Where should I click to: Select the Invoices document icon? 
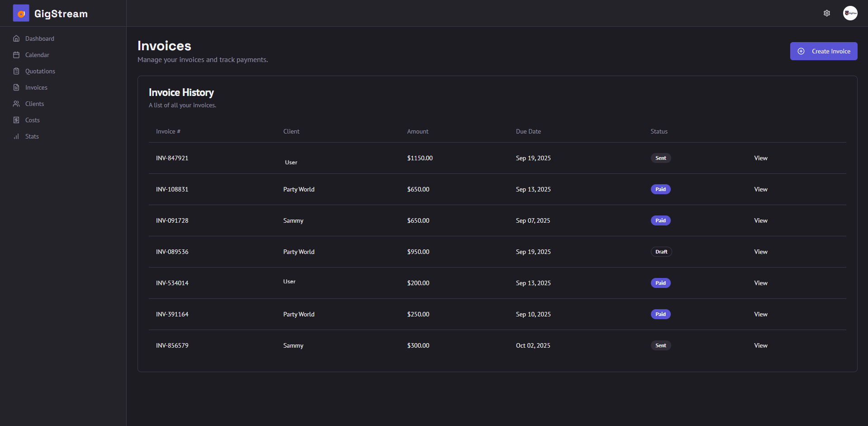click(16, 87)
